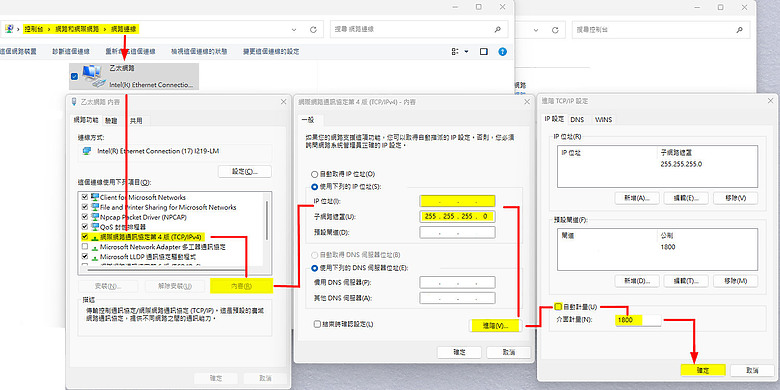Refresh the 網路連線 window
This screenshot has width=780, height=390.
coord(313,29)
